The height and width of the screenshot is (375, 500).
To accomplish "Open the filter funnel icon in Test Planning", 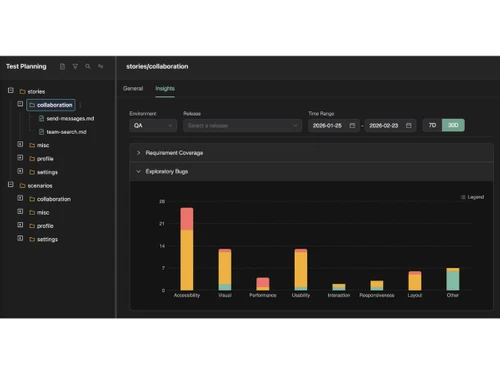I will (x=75, y=67).
